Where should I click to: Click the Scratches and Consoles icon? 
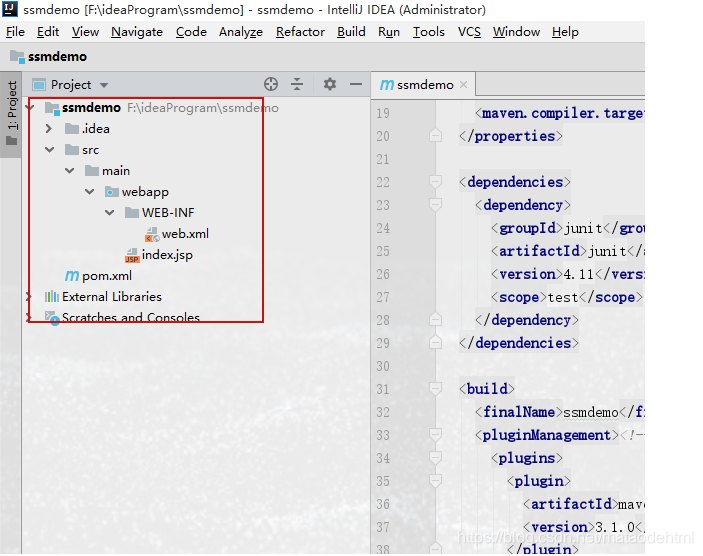52,317
